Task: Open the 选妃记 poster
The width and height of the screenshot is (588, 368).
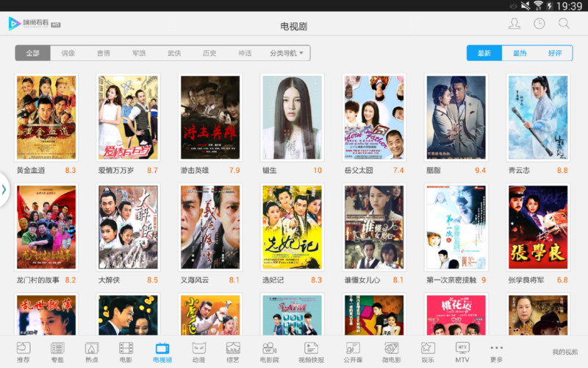Action: pos(292,227)
